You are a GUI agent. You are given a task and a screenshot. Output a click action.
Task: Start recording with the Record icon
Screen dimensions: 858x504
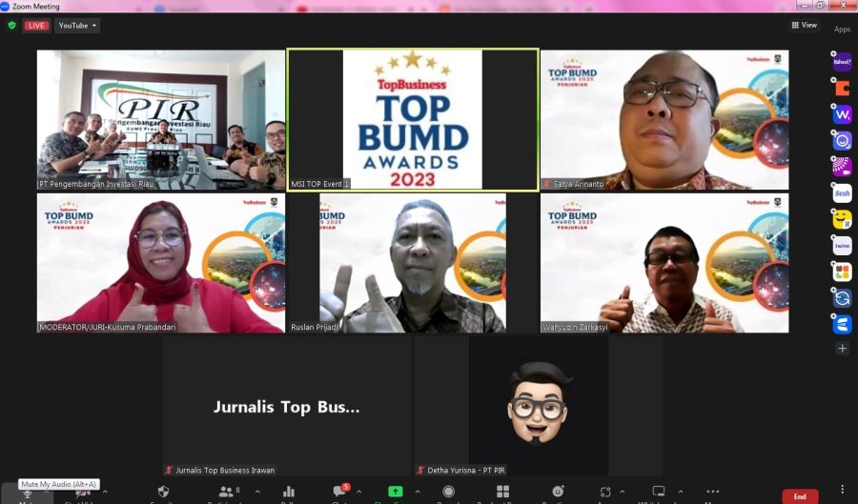click(x=448, y=492)
